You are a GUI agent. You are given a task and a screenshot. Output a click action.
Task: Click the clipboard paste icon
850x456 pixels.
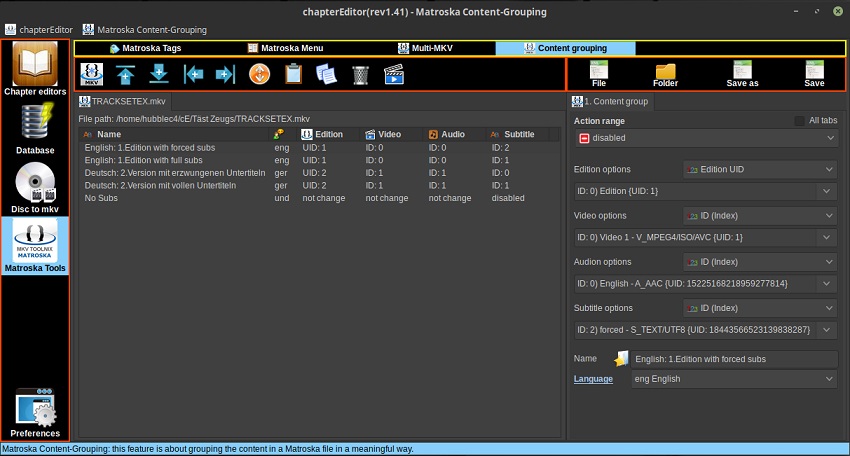293,74
